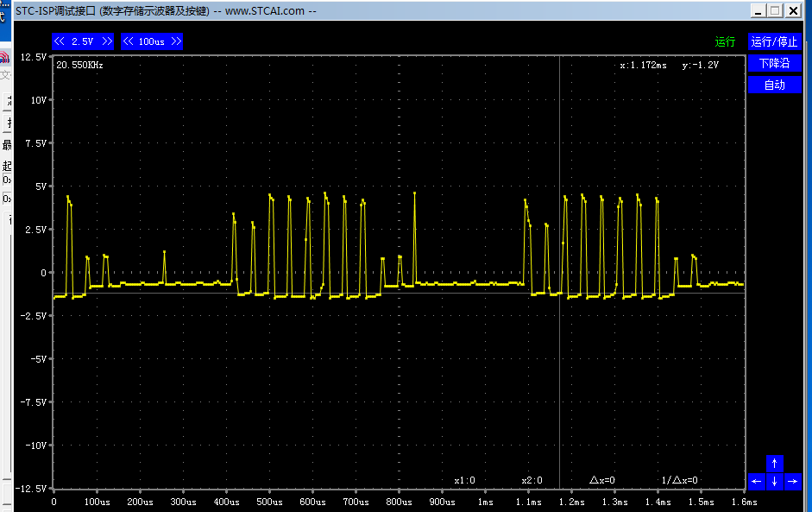Maximize the STC-ISP debug window
This screenshot has height=512, width=812.
point(775,11)
